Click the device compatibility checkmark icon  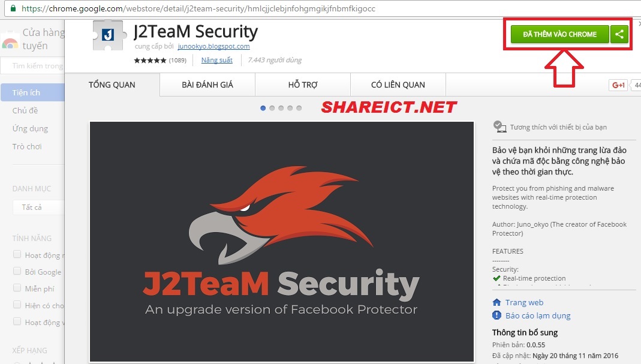[499, 127]
